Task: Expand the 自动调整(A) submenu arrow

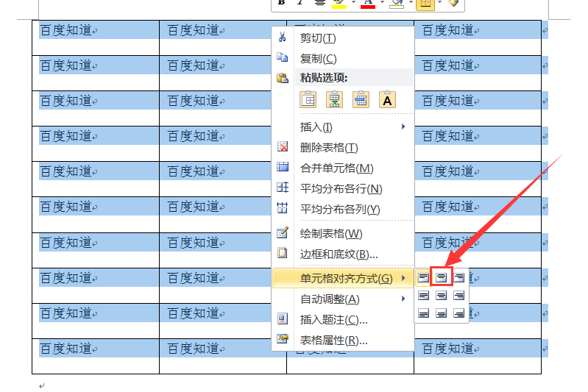Action: click(403, 299)
